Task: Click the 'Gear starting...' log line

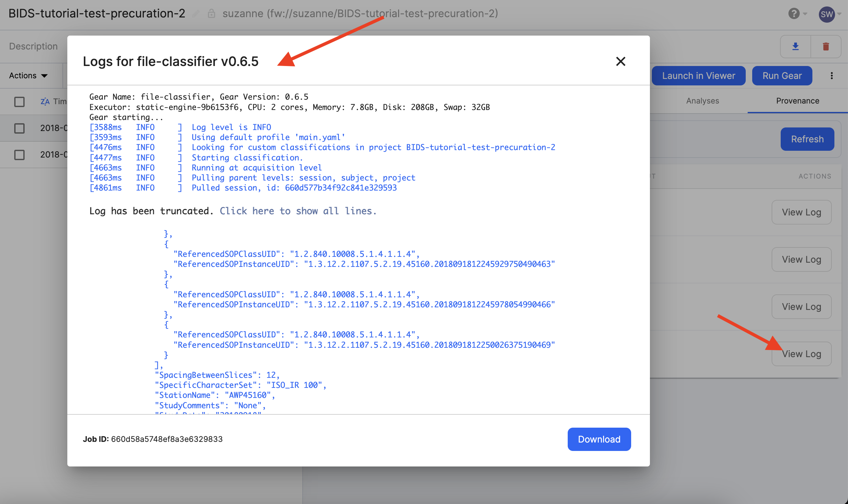Action: (126, 117)
